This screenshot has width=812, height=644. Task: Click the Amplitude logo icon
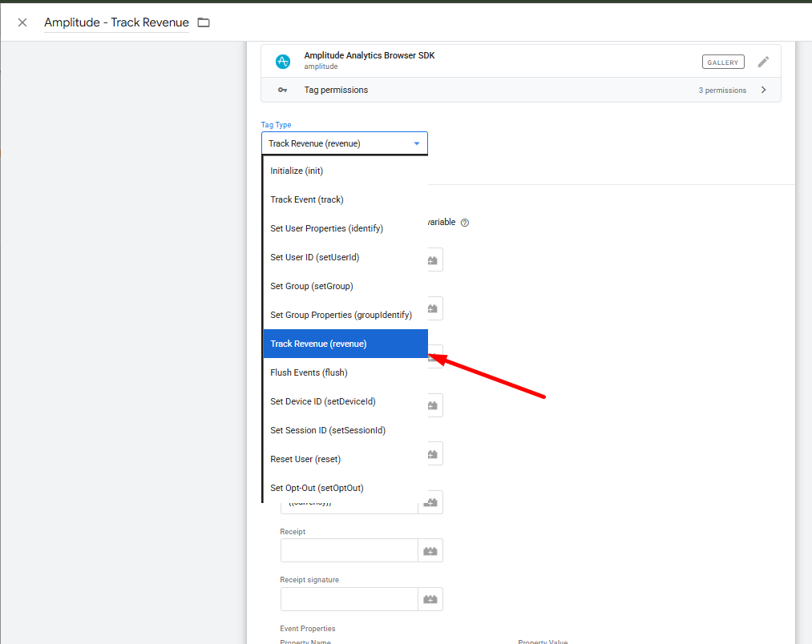point(282,62)
